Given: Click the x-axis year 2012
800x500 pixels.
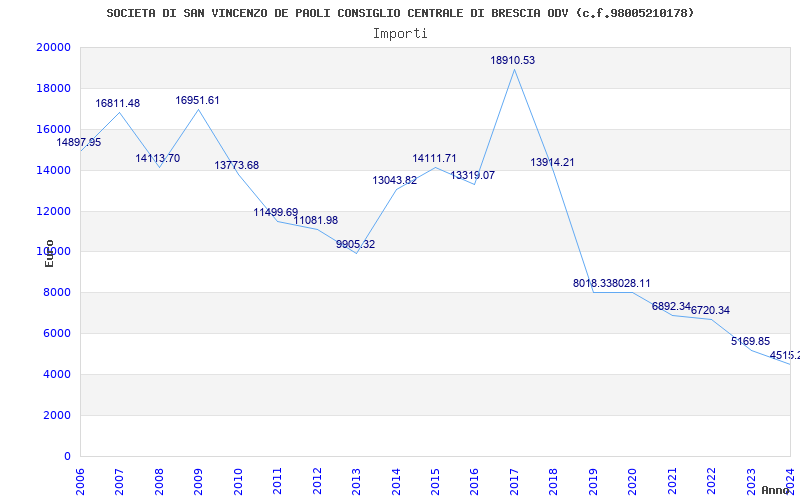Looking at the screenshot, I should tap(317, 481).
